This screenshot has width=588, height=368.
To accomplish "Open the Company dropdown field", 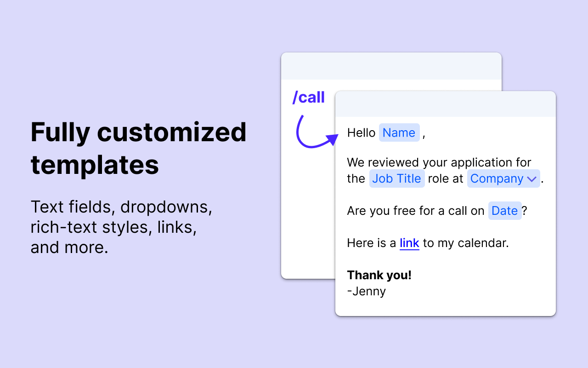I will tap(498, 178).
